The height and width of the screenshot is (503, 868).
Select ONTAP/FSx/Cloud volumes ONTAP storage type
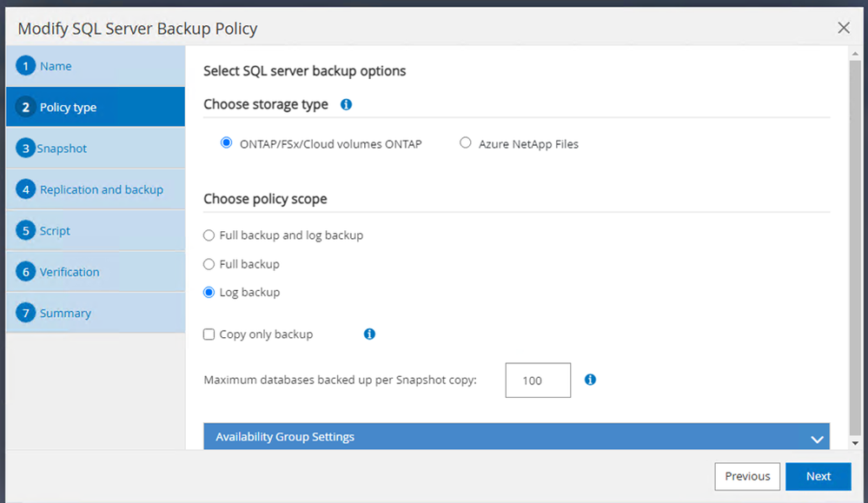pos(227,143)
